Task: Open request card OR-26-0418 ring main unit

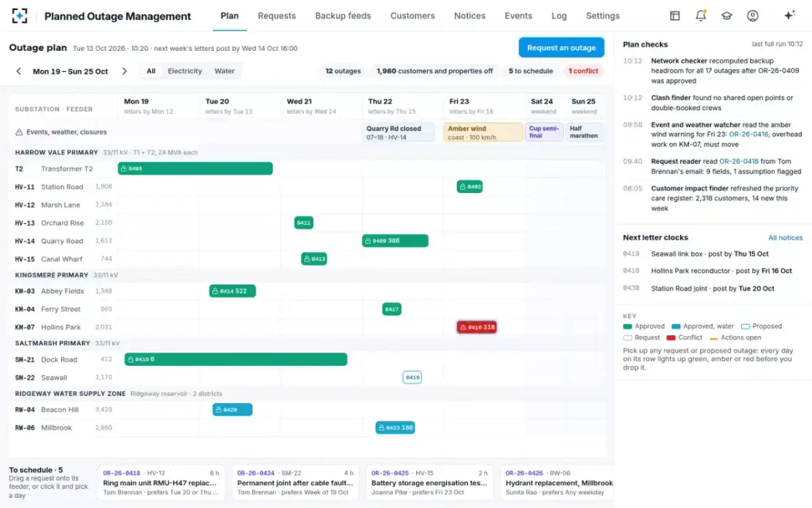Action: pyautogui.click(x=162, y=482)
